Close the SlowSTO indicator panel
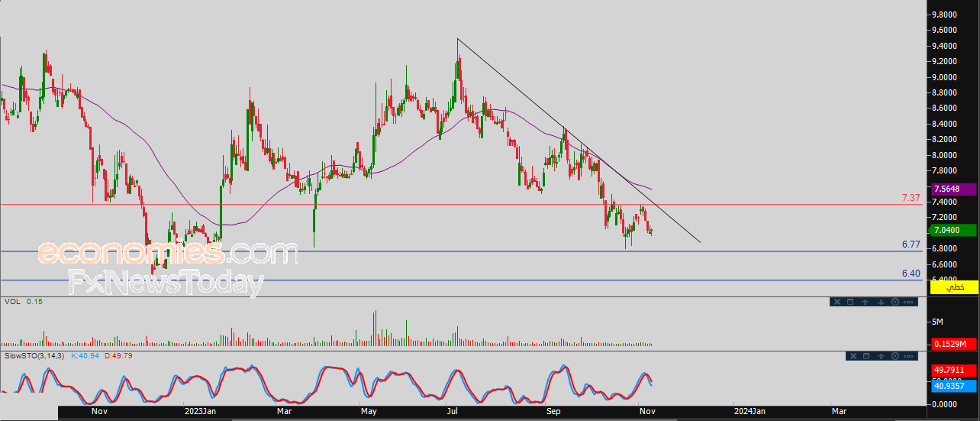Viewport: 980px width, 421px height. [x=853, y=356]
